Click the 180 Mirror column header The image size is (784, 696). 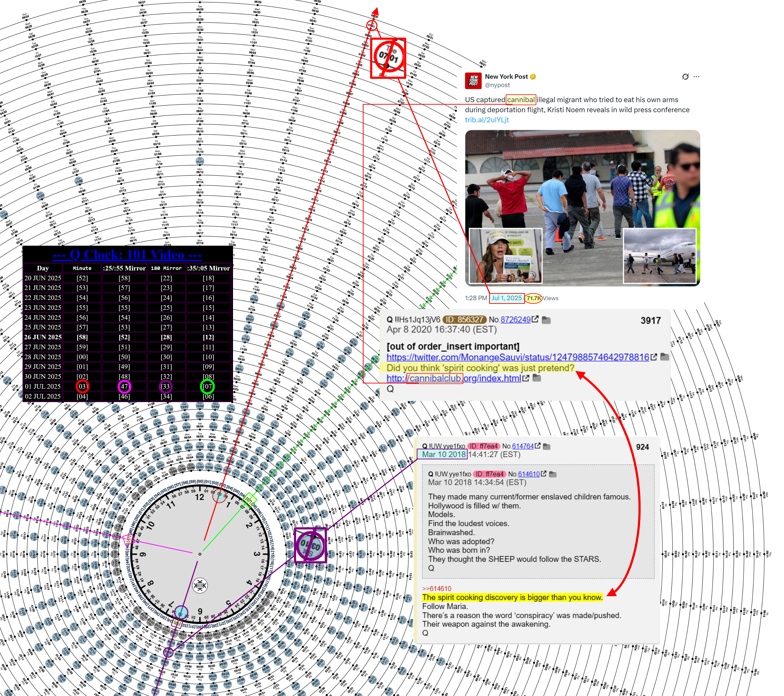point(166,268)
